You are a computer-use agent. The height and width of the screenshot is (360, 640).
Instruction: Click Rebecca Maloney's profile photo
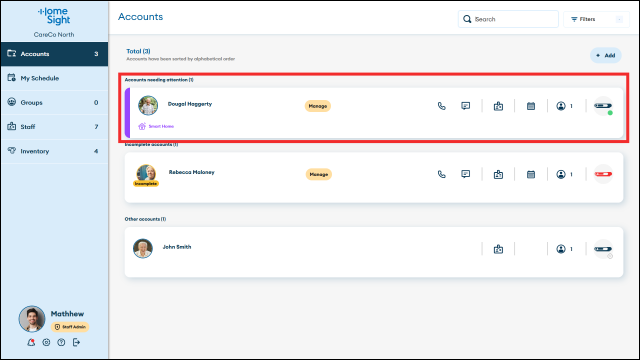click(x=146, y=173)
